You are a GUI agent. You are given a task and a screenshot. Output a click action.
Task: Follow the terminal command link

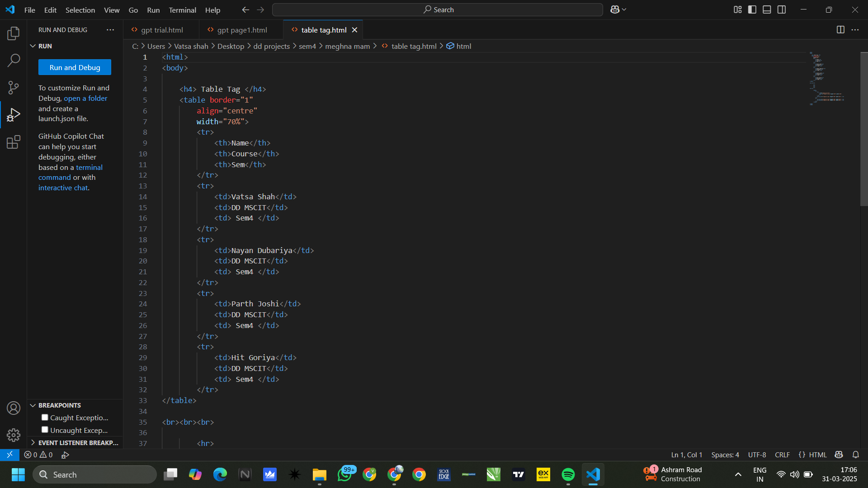(x=71, y=172)
